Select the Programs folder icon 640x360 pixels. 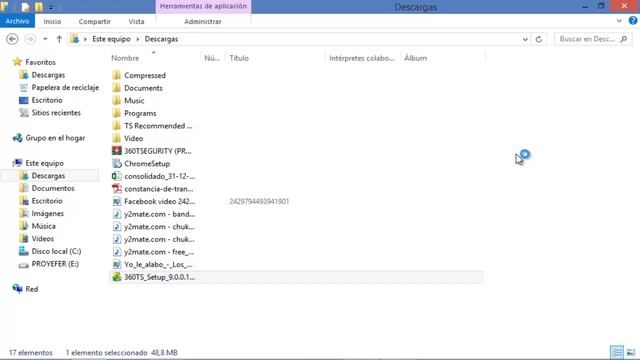[117, 113]
